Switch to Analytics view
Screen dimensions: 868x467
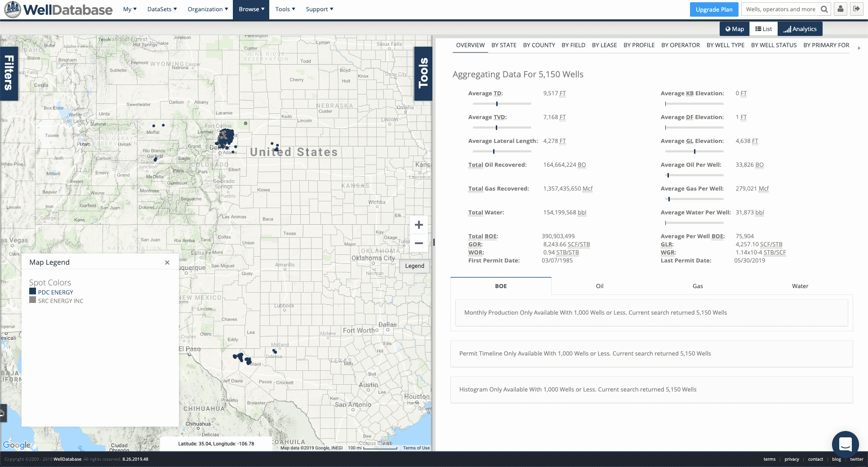tap(800, 29)
